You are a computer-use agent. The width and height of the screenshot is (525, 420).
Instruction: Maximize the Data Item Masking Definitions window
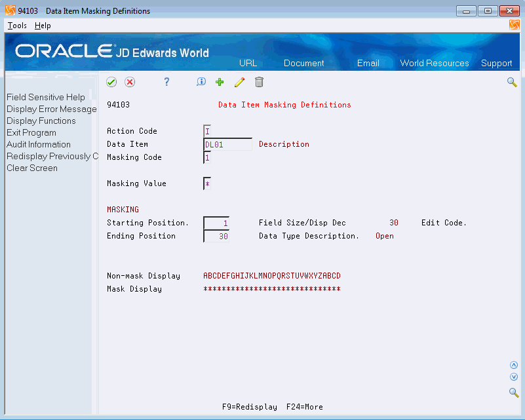[x=488, y=11]
